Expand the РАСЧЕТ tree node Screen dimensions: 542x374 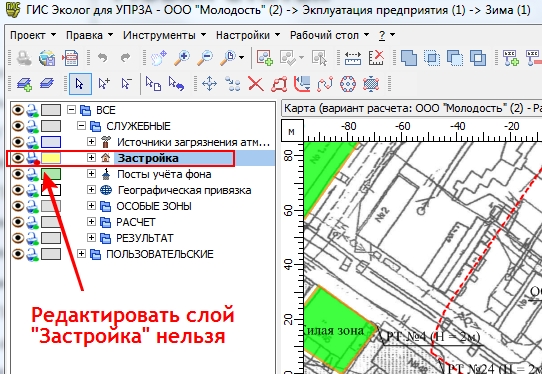coord(91,222)
